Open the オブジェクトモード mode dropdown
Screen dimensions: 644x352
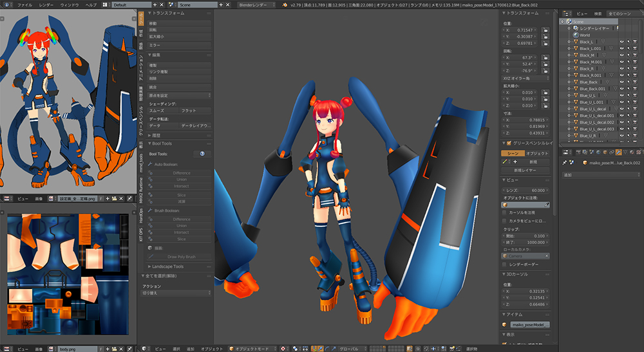coord(252,349)
